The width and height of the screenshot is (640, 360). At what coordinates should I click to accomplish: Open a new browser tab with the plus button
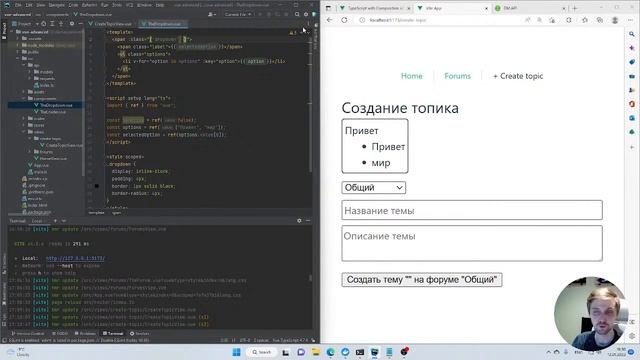tap(575, 8)
